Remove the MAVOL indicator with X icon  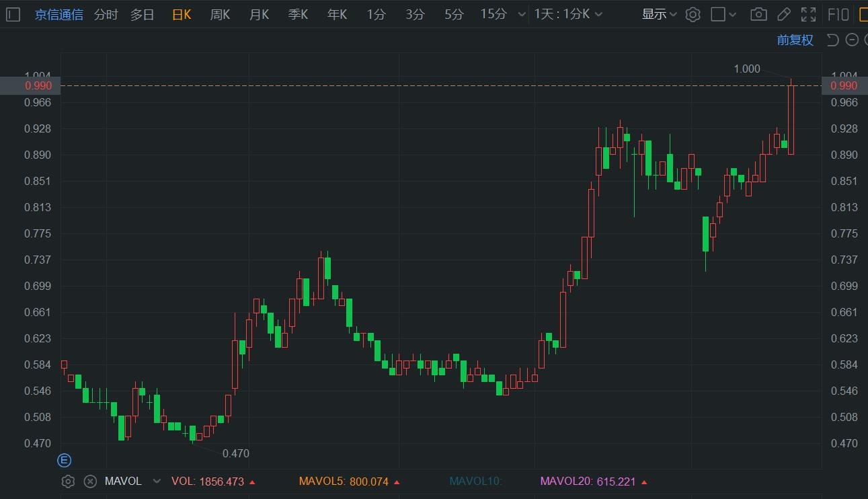click(x=90, y=482)
